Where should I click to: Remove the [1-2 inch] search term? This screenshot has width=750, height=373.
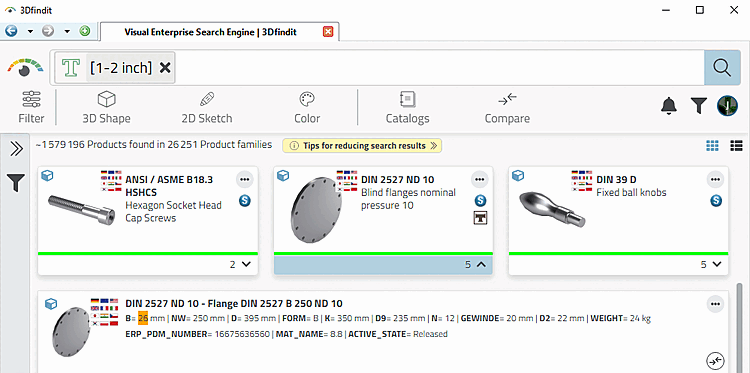[x=165, y=68]
